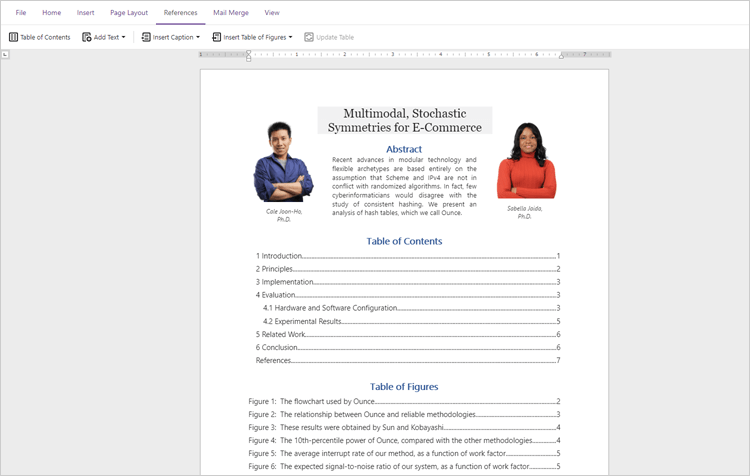This screenshot has height=476, width=750.
Task: Click the Insert Caption icon
Action: 146,37
